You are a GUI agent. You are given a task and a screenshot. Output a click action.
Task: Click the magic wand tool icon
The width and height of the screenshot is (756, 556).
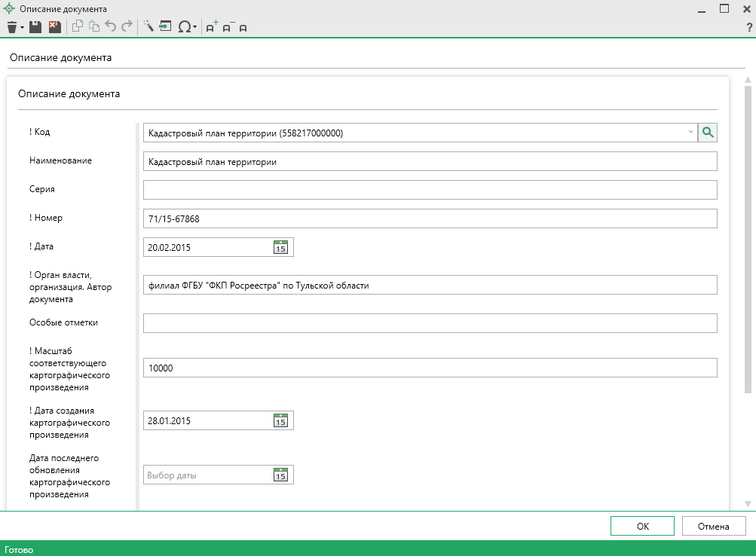click(x=148, y=27)
